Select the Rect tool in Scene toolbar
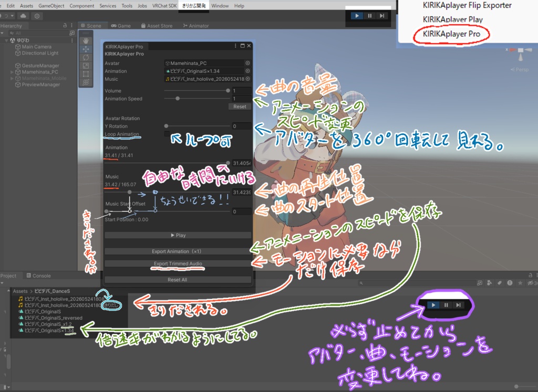The width and height of the screenshot is (538, 392). (x=86, y=73)
